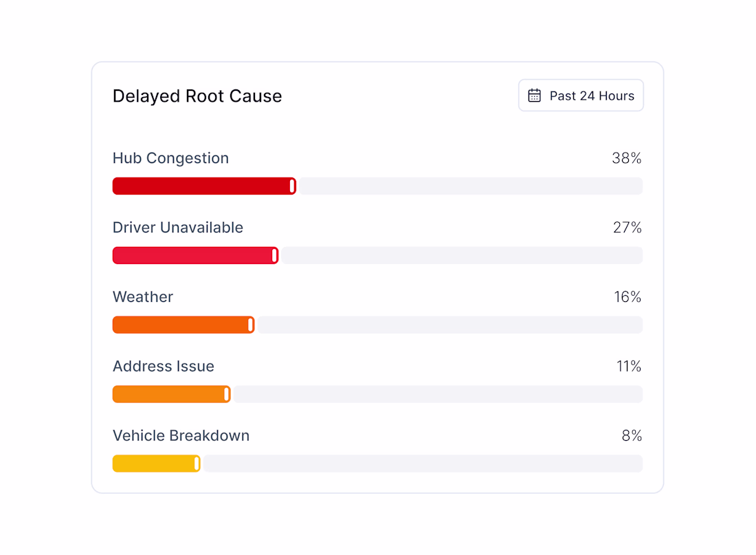756x555 pixels.
Task: Select the Hub Congestion label
Action: coord(170,158)
